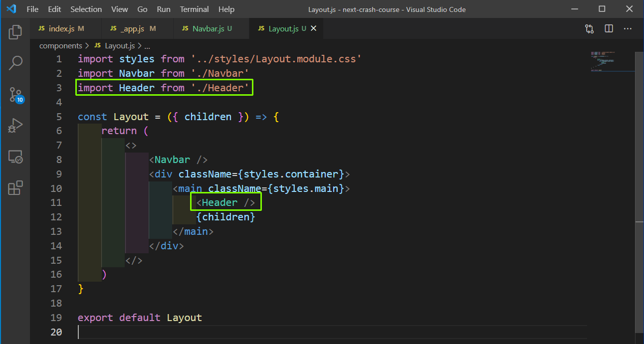This screenshot has width=644, height=344.
Task: Open the Search view in activity bar
Action: click(15, 63)
